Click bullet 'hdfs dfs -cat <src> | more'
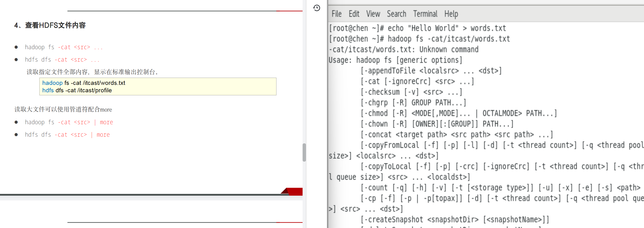The image size is (644, 228). (67, 135)
